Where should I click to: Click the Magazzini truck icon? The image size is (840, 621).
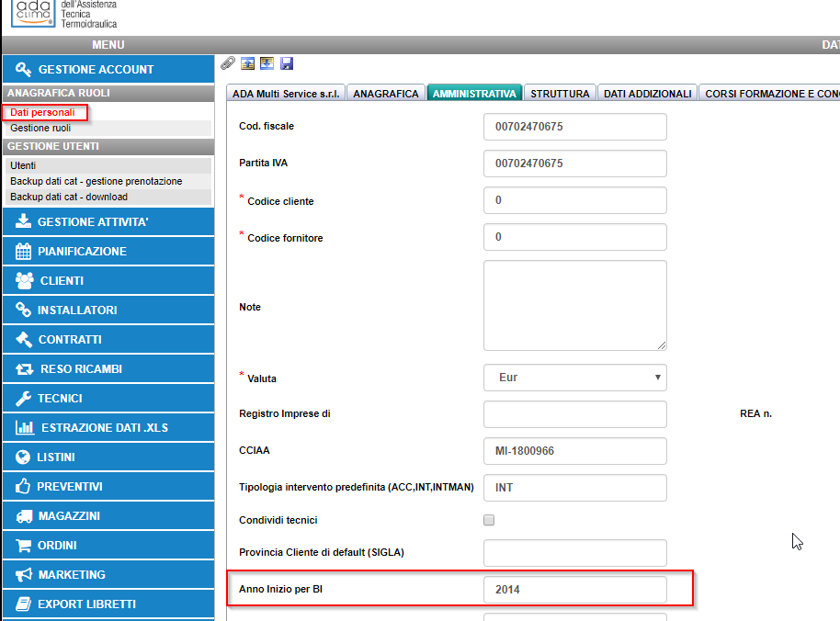pos(24,516)
